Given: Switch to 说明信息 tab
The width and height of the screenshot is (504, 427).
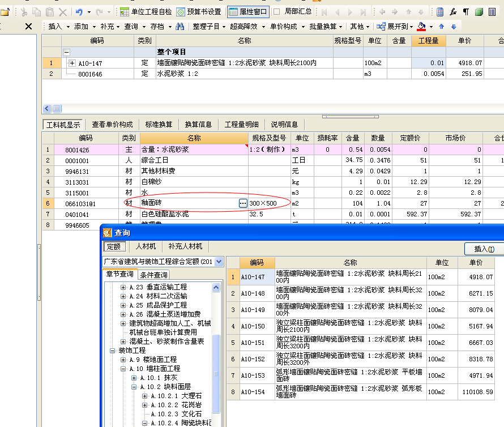Looking at the screenshot, I should click(x=284, y=125).
